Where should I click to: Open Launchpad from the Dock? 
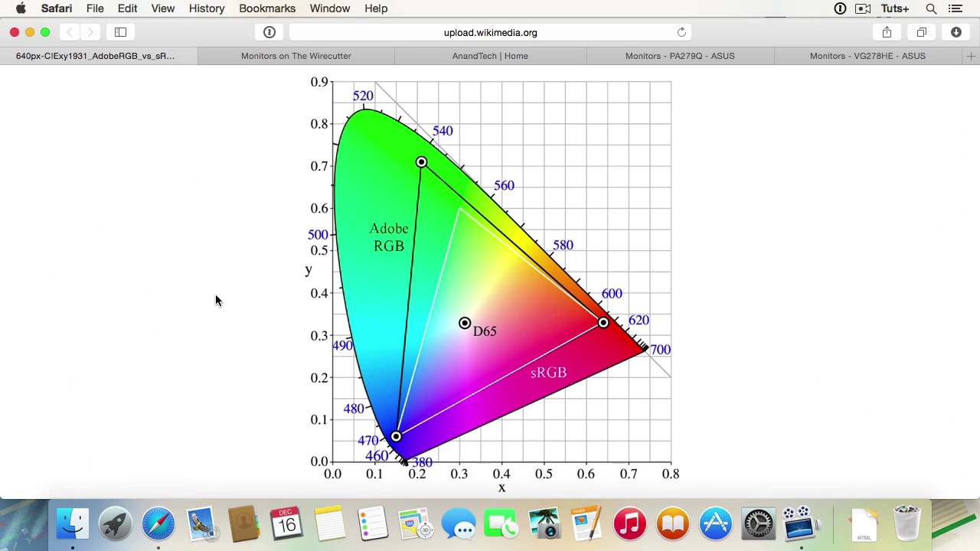[x=116, y=524]
